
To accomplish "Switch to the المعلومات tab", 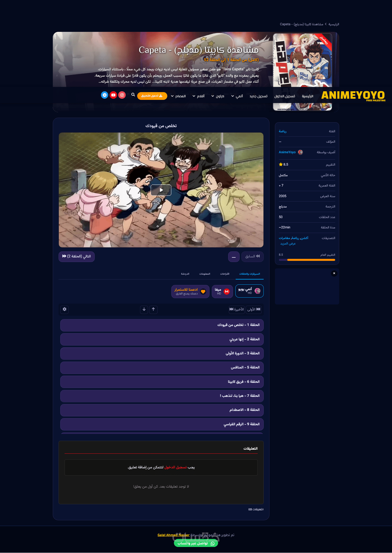I will pyautogui.click(x=205, y=274).
